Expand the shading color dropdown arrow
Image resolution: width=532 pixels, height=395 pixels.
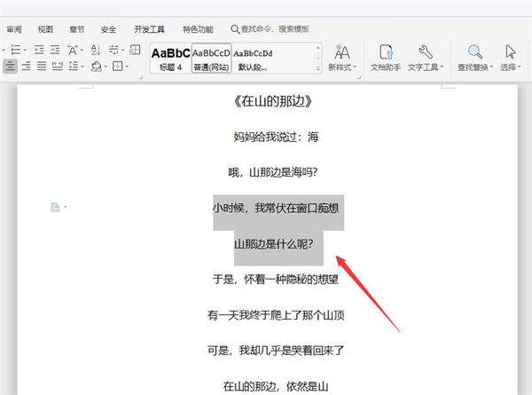pyautogui.click(x=106, y=67)
